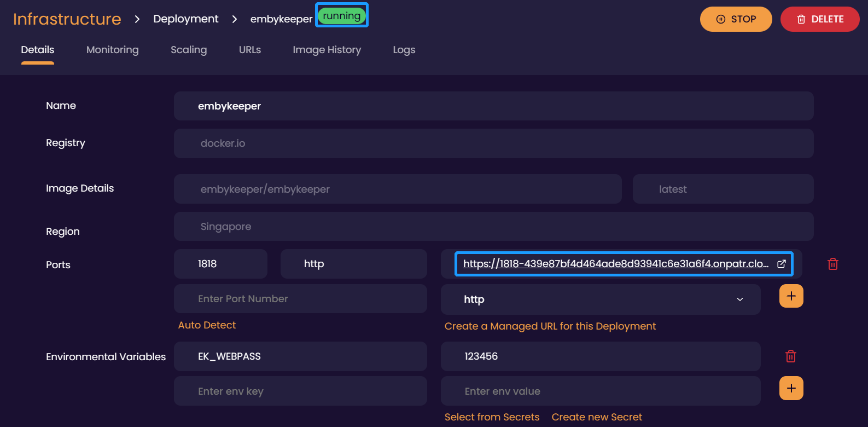The height and width of the screenshot is (427, 868).
Task: Click the image name field embykeeper/embykeeper
Action: pyautogui.click(x=398, y=189)
